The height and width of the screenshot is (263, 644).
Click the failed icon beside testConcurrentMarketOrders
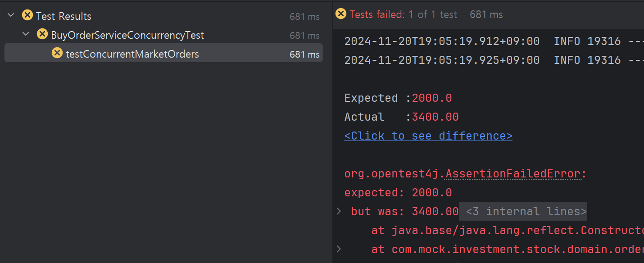(57, 53)
